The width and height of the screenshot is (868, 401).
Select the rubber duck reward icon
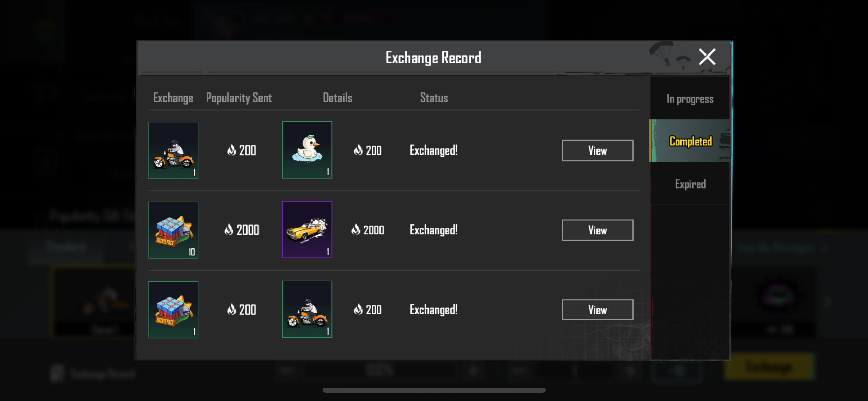pyautogui.click(x=307, y=150)
